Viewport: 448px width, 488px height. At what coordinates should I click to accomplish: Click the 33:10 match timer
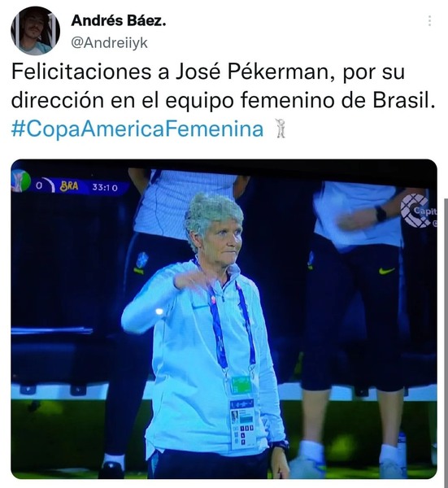105,187
